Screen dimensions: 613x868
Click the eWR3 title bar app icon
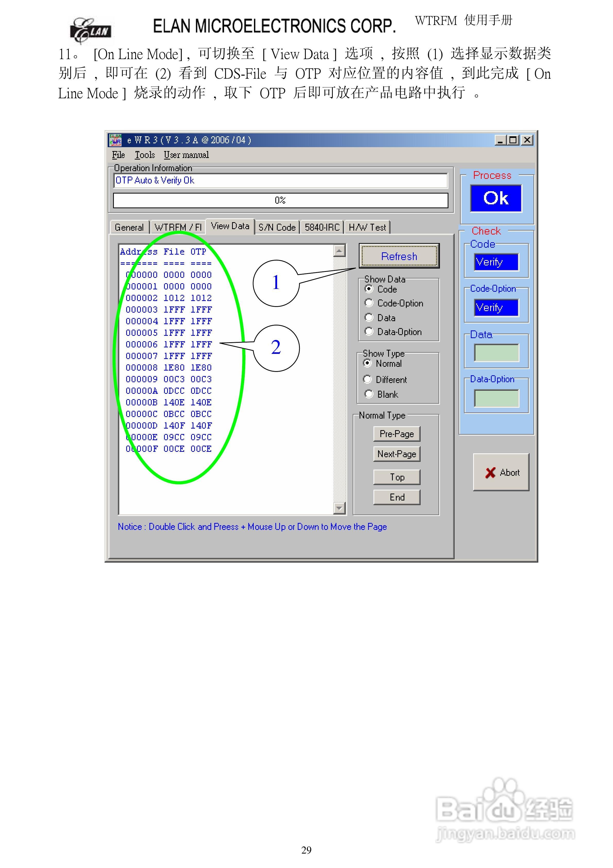115,140
